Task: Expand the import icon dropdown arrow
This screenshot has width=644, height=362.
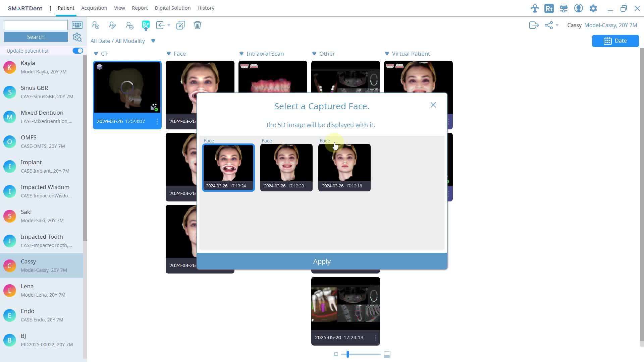Action: pos(169,25)
